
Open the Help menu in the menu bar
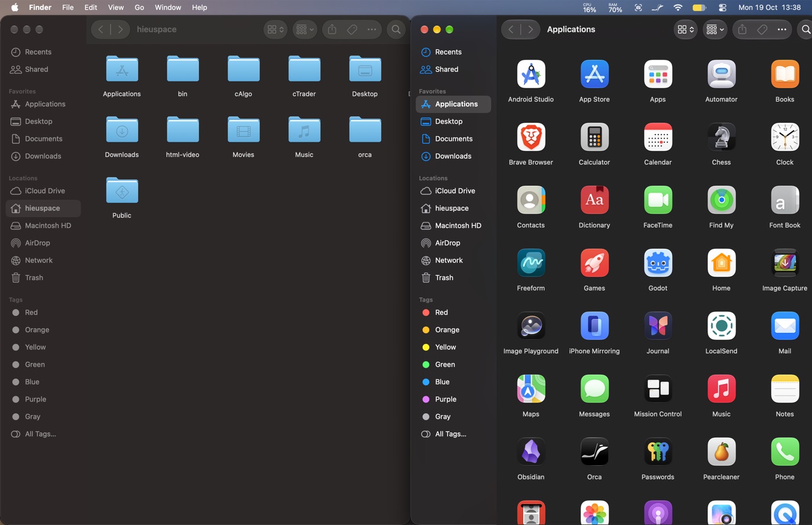click(x=200, y=8)
